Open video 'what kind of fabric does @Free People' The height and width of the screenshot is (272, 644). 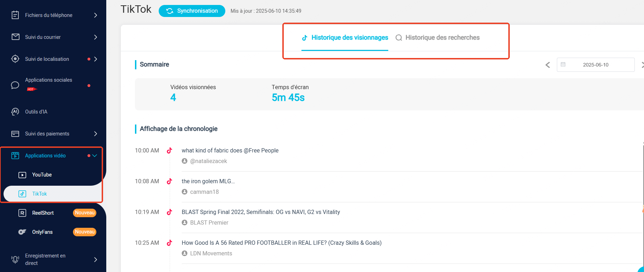pyautogui.click(x=230, y=150)
